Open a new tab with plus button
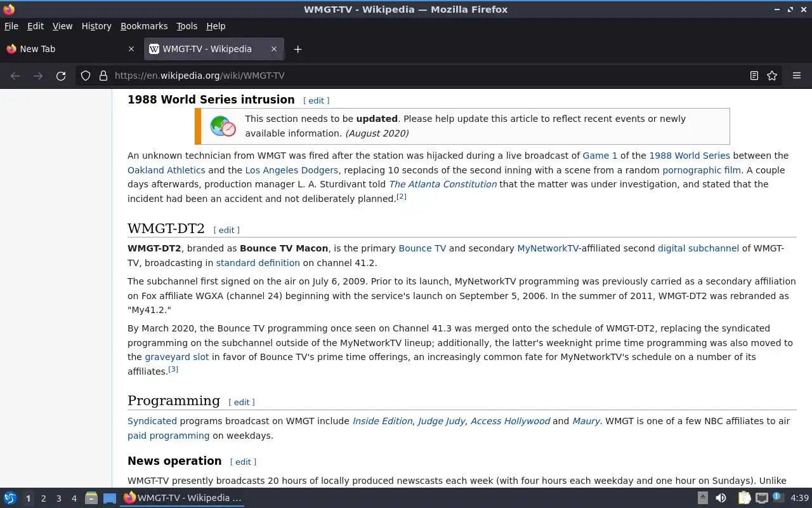This screenshot has height=508, width=812. (x=298, y=49)
